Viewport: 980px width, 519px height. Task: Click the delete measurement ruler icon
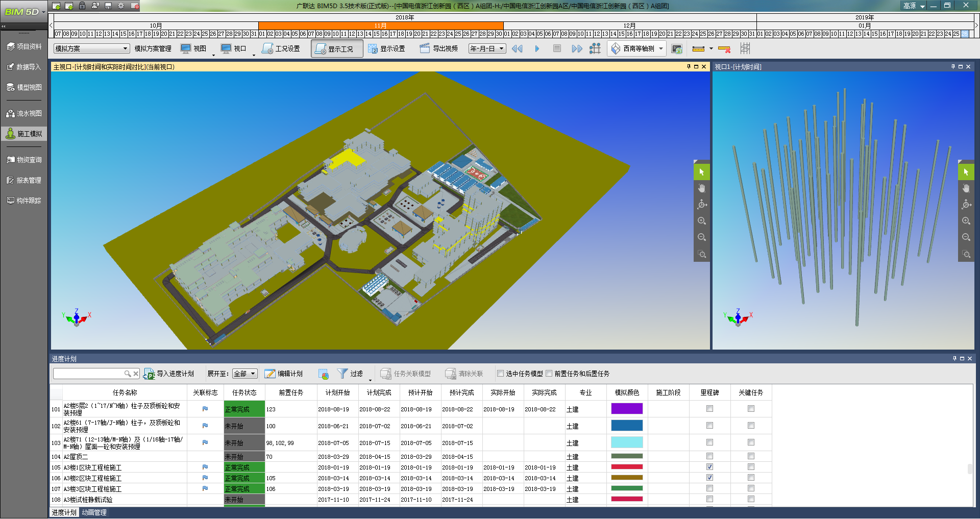coord(724,49)
